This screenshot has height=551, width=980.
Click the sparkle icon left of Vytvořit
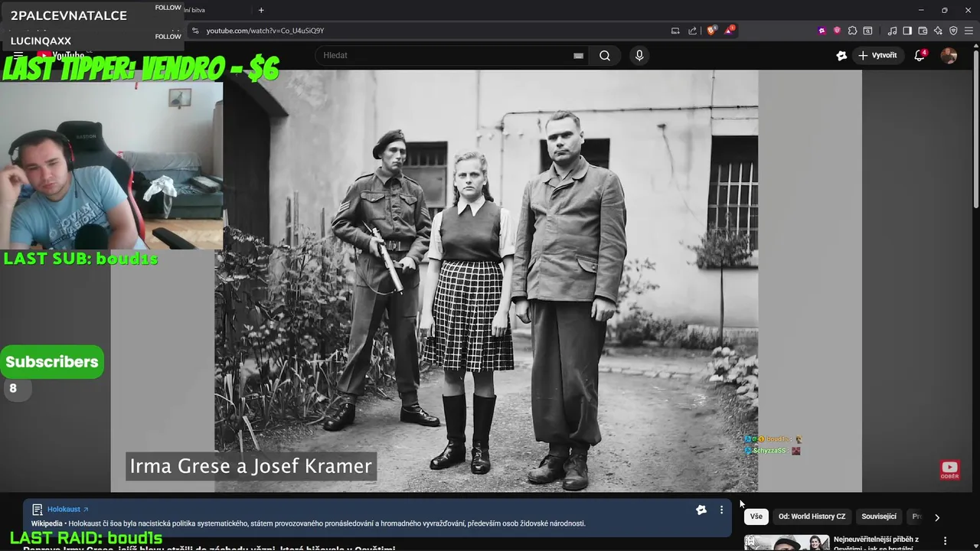[x=841, y=55]
